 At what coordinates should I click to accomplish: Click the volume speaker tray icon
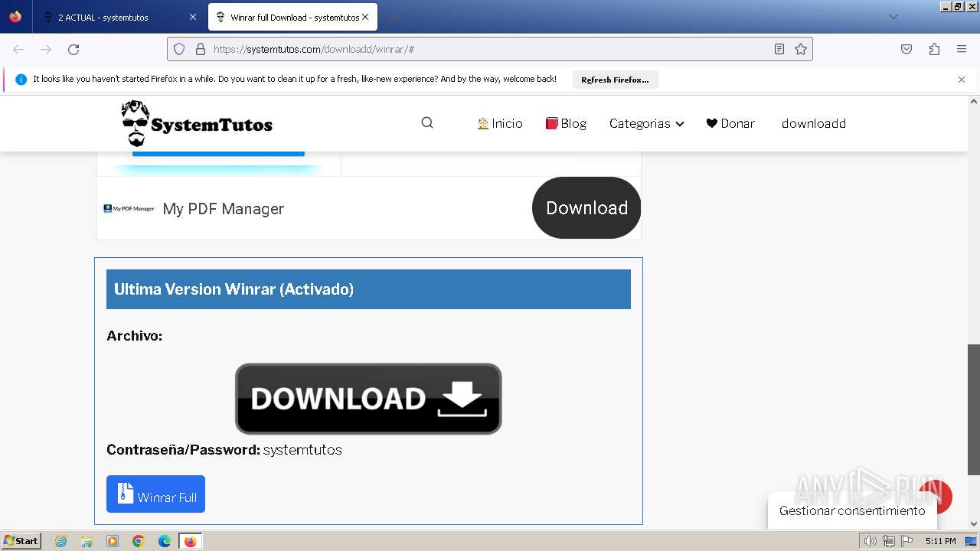[871, 541]
